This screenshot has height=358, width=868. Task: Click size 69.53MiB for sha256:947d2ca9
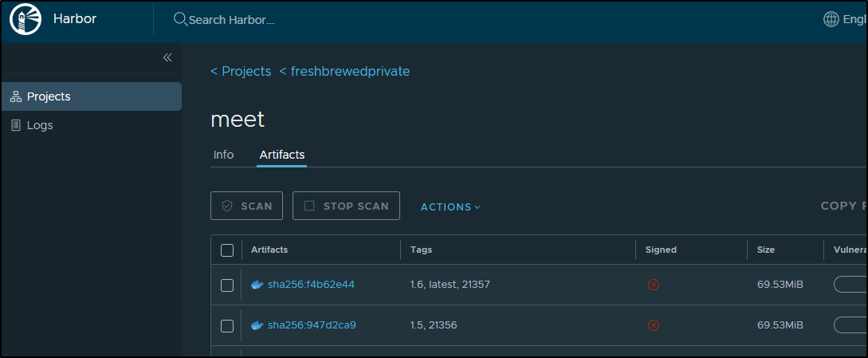click(780, 325)
